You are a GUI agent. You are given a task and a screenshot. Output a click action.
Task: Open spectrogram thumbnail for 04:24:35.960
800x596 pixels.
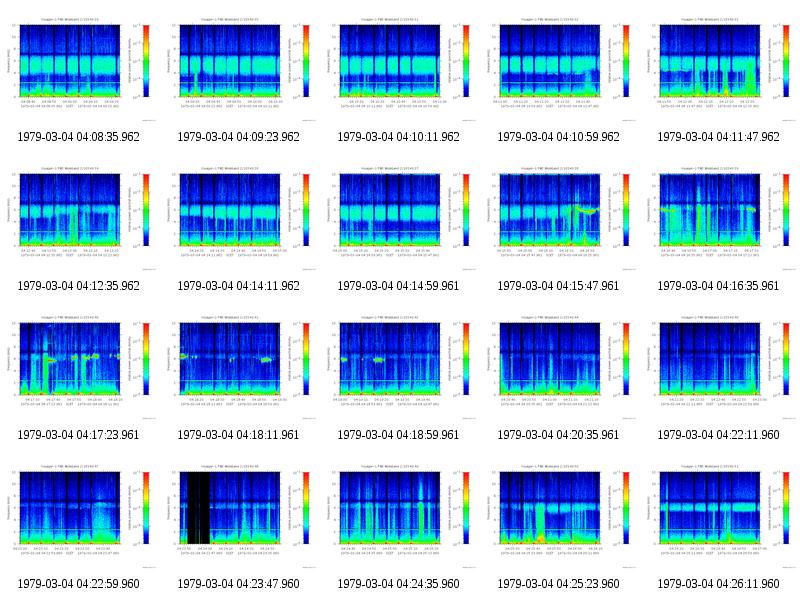(399, 516)
